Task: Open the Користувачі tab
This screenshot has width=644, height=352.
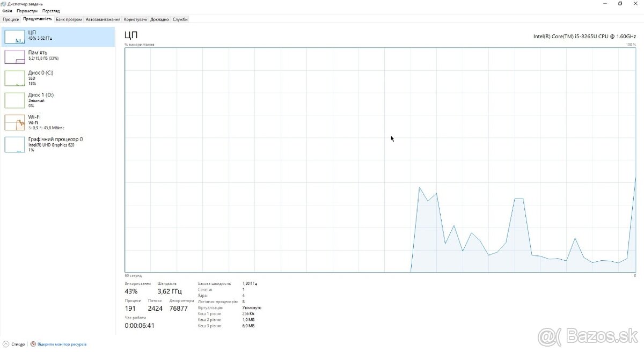Action: pyautogui.click(x=135, y=19)
